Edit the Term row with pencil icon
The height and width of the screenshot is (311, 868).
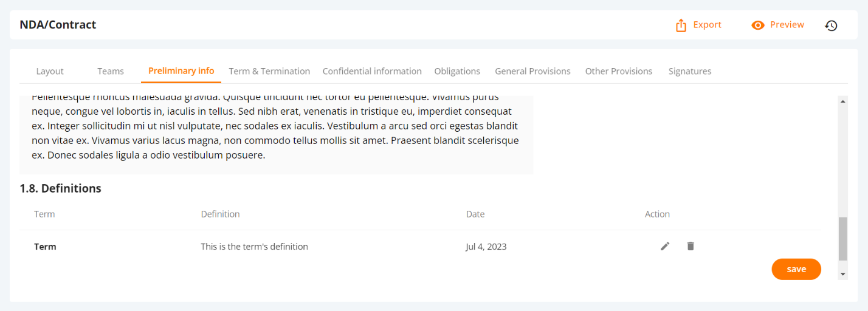click(x=665, y=246)
